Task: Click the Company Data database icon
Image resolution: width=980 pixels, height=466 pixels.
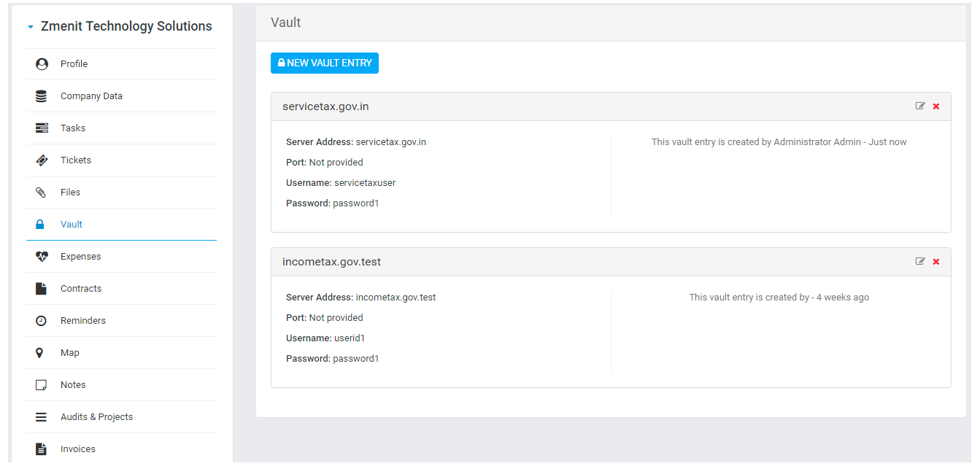Action: point(42,96)
